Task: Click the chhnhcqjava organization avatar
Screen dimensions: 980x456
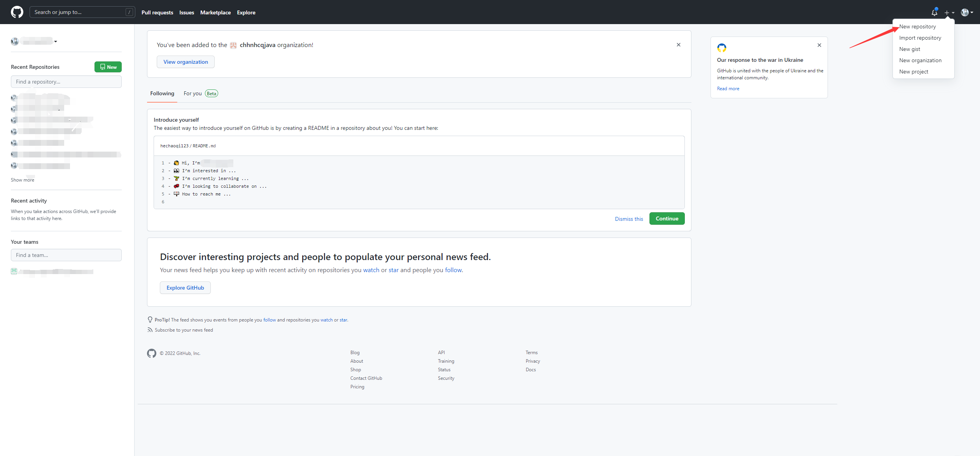Action: [x=233, y=45]
